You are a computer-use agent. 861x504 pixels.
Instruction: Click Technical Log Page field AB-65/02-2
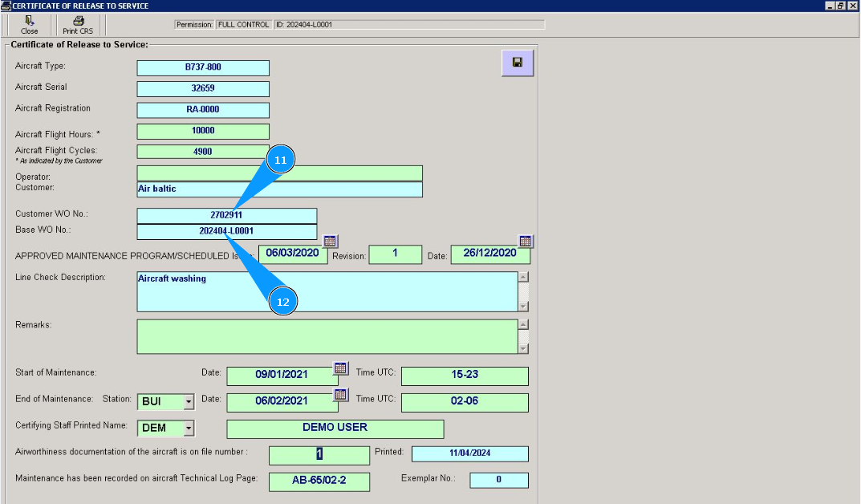pyautogui.click(x=319, y=482)
